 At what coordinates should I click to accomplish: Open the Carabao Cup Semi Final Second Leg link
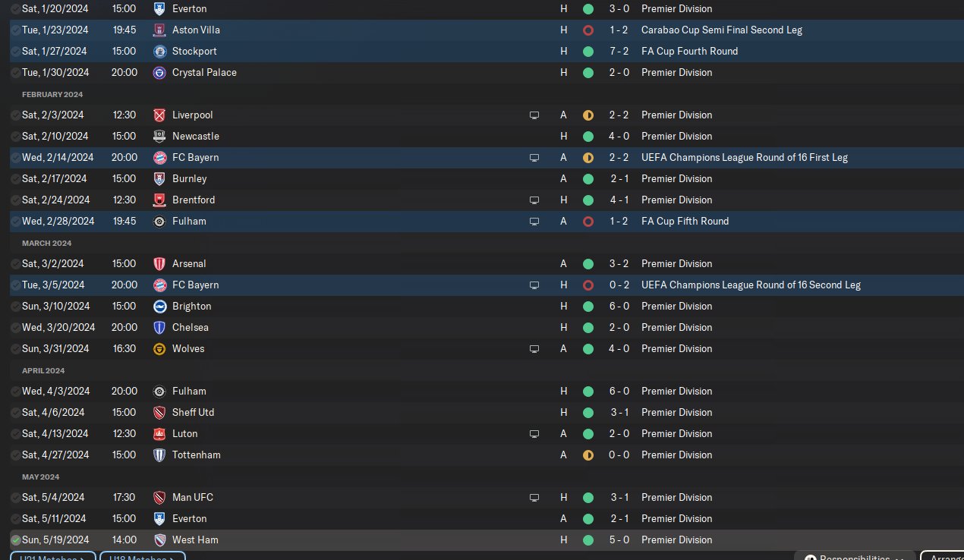tap(721, 30)
